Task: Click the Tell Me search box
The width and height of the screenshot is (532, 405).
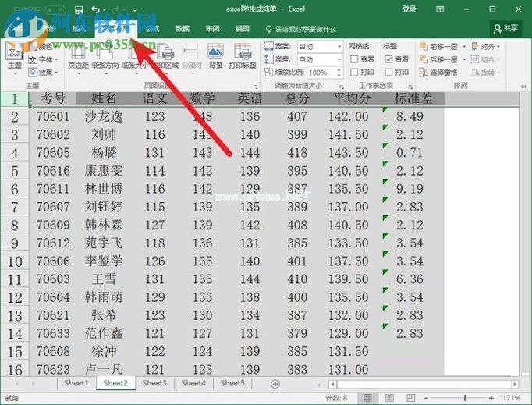Action: 301,29
